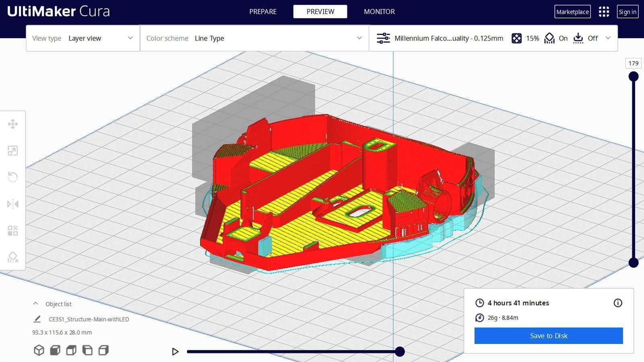Image resolution: width=644 pixels, height=362 pixels.
Task: Select the Rotate tool in left toolbar
Action: (x=13, y=177)
